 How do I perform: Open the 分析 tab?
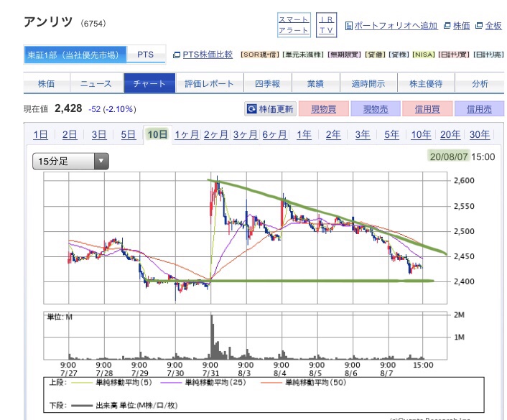pyautogui.click(x=480, y=84)
